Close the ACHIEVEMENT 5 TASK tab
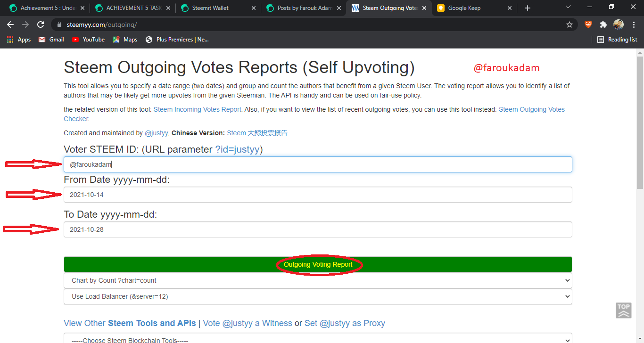 [x=168, y=8]
